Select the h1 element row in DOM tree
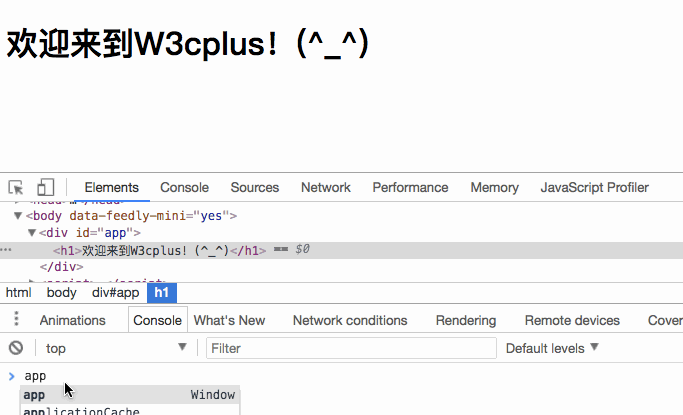The image size is (683, 415). (342, 250)
